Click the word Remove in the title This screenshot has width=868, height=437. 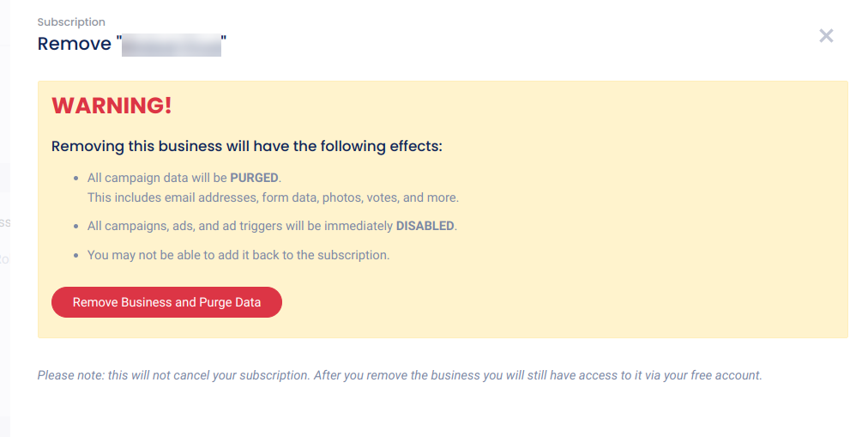pos(74,44)
